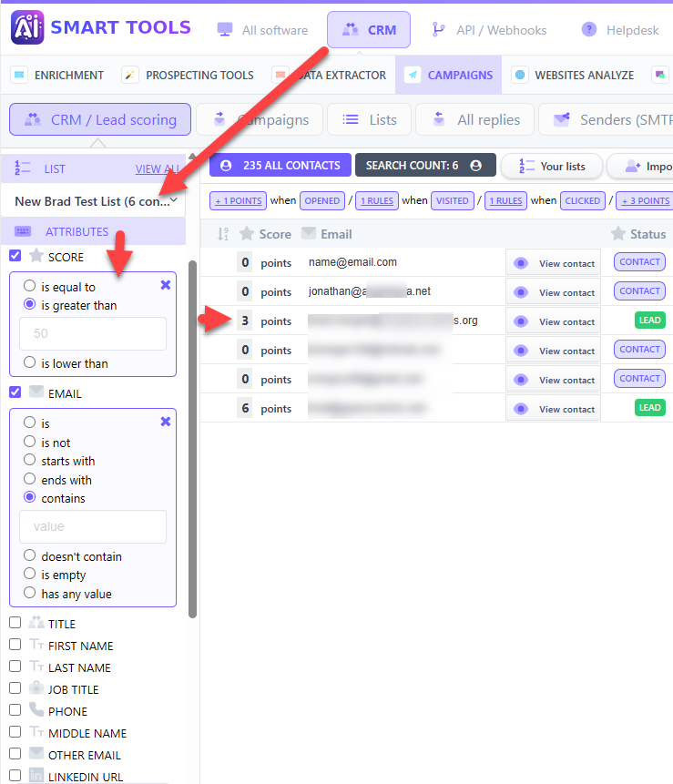The image size is (673, 784).
Task: Click SEARCH COUNT: 6 button
Action: pos(425,166)
